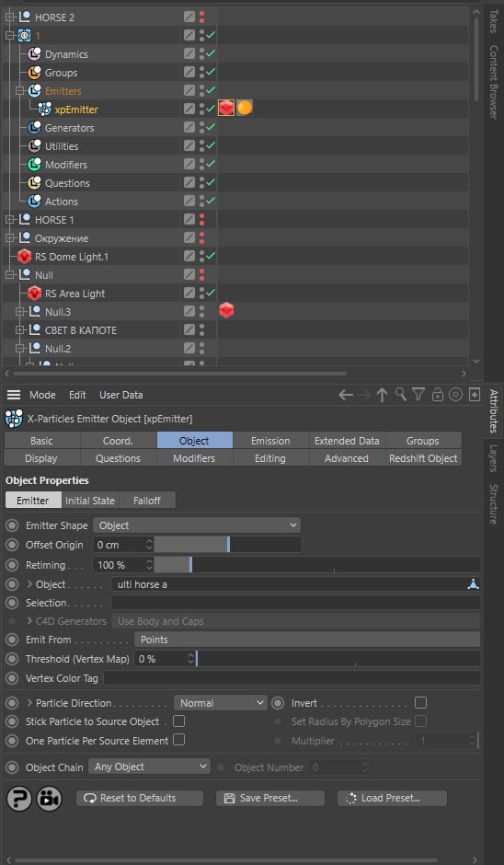This screenshot has width=504, height=865.
Task: Click the Load Preset button
Action: (392, 798)
